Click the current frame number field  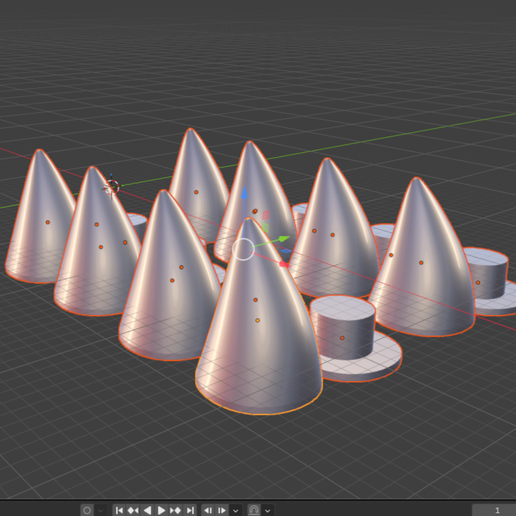(x=494, y=510)
